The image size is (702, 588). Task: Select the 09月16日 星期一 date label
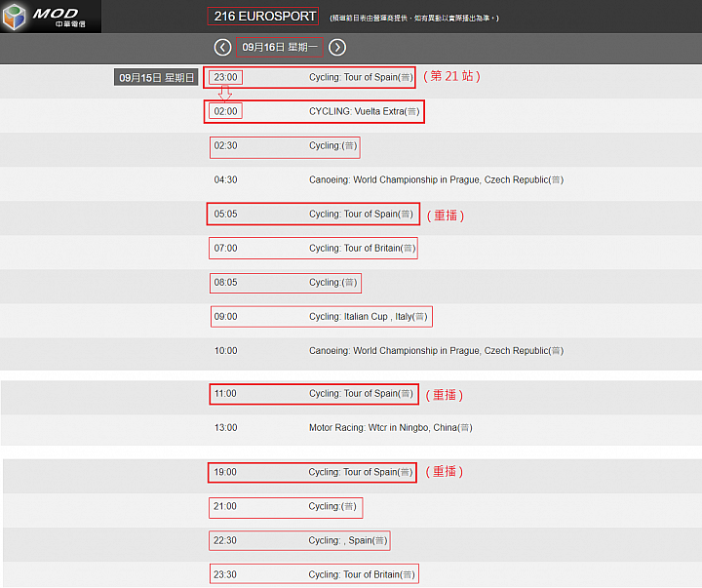point(280,47)
